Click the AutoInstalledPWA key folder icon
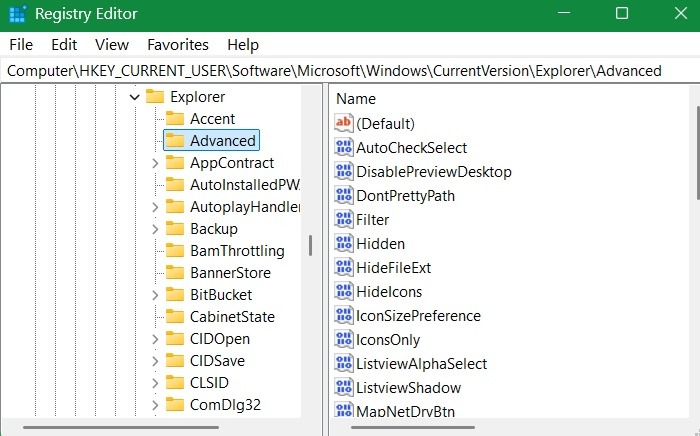Viewport: 700px width, 436px height. click(175, 184)
